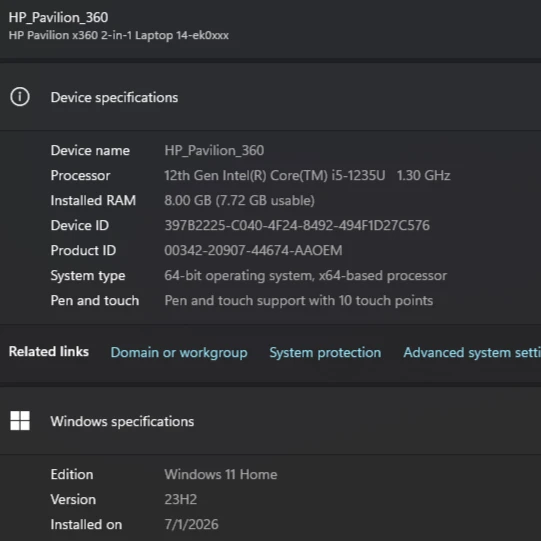Click the Version label
Viewport: 541px width, 541px height.
point(73,500)
